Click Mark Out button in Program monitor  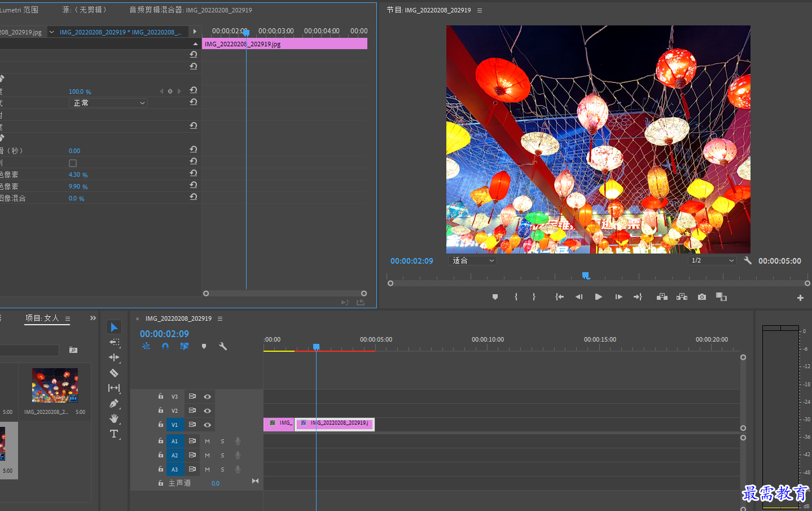[534, 297]
